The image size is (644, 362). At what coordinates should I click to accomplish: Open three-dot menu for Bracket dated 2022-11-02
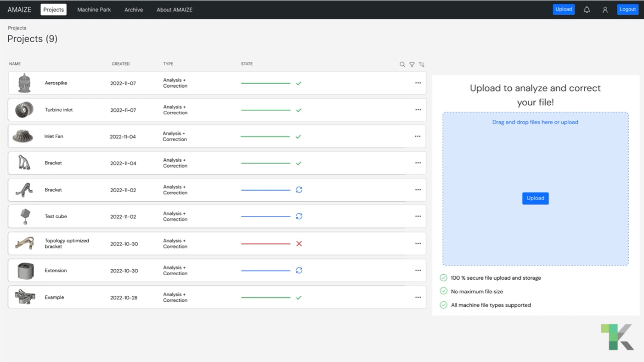coord(418,190)
